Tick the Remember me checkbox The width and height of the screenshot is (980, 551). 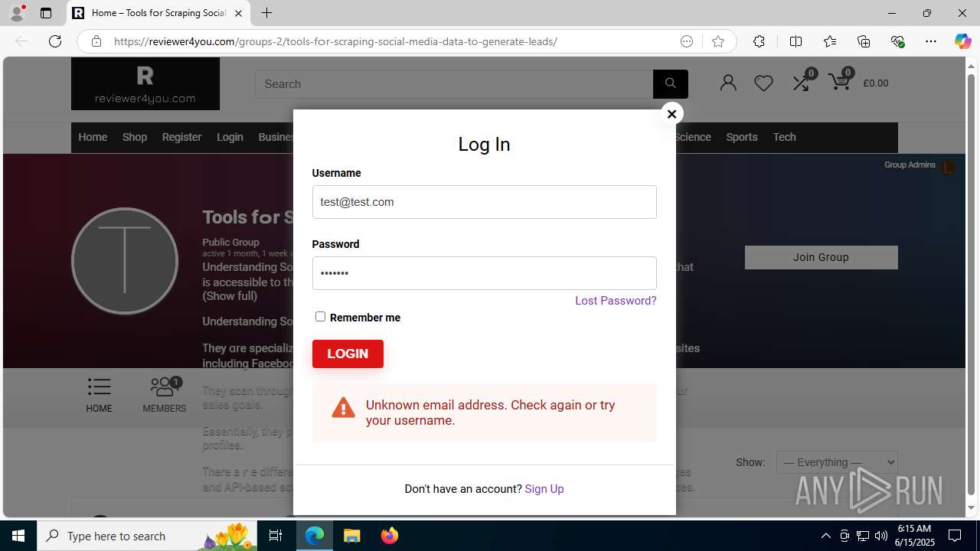tap(320, 316)
